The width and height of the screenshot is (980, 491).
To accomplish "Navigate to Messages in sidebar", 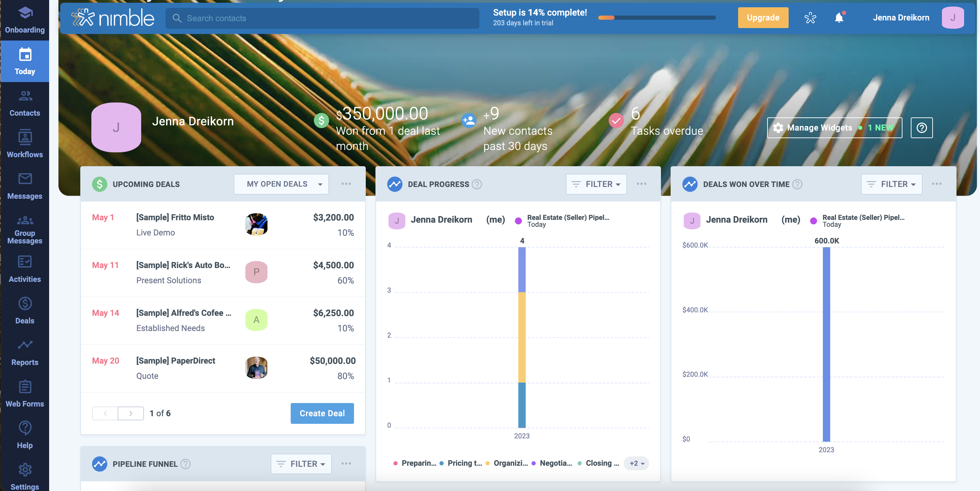I will point(25,185).
